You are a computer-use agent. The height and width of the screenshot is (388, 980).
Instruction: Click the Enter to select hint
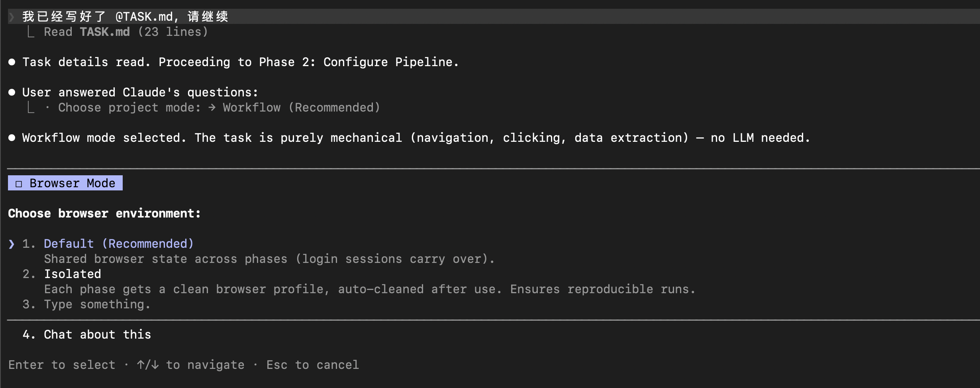click(62, 365)
